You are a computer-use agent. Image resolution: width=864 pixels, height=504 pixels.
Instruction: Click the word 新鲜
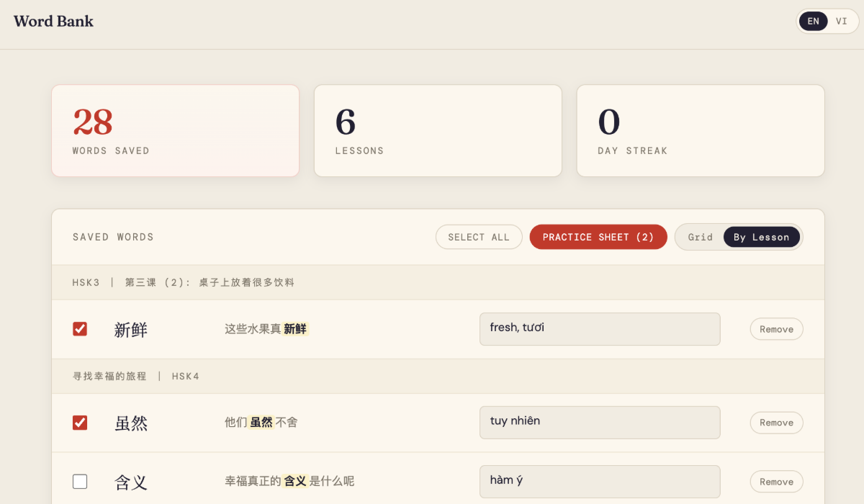pyautogui.click(x=131, y=330)
